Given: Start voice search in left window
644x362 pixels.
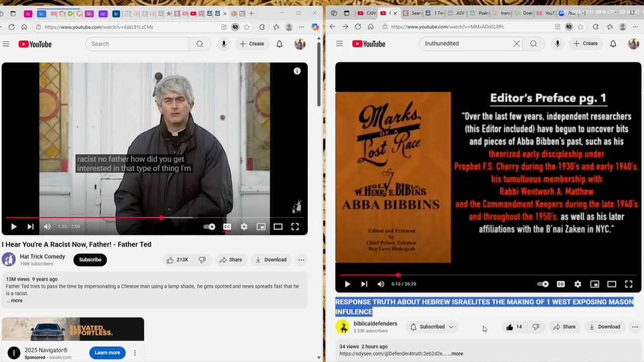Looking at the screenshot, I should click(224, 44).
